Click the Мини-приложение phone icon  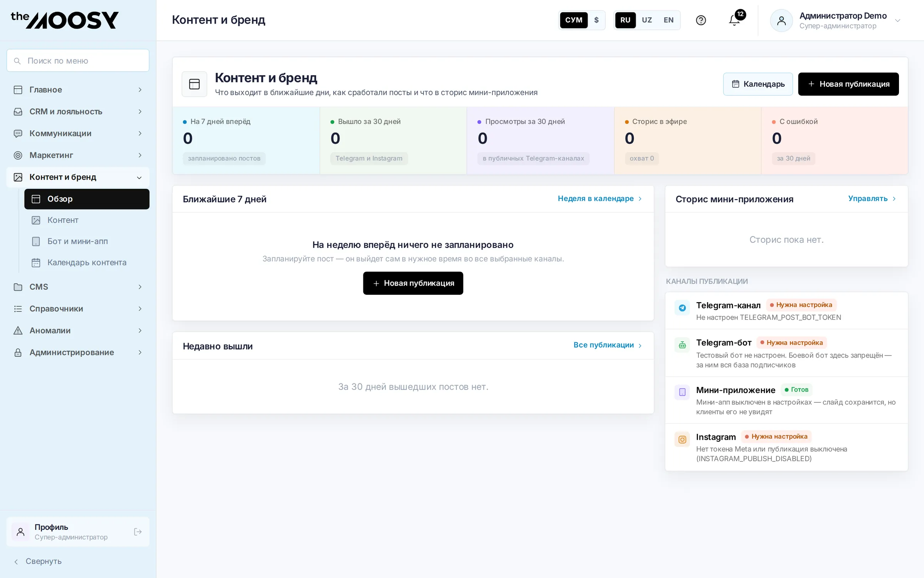coord(682,392)
